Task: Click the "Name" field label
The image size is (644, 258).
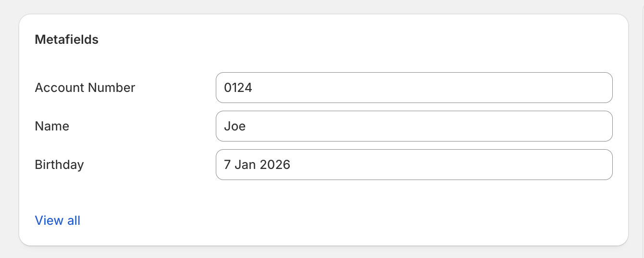Action: [52, 126]
